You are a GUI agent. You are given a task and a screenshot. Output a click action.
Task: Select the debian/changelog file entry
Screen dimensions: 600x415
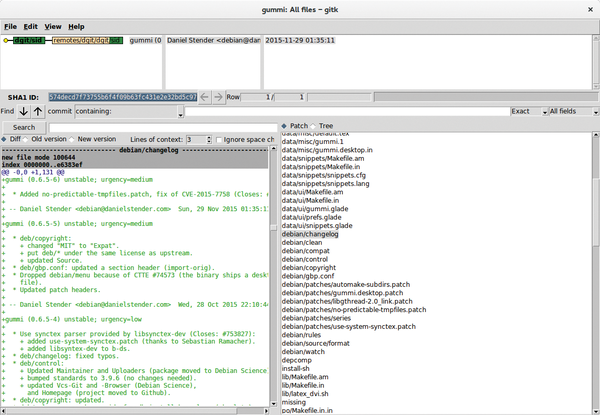click(310, 234)
